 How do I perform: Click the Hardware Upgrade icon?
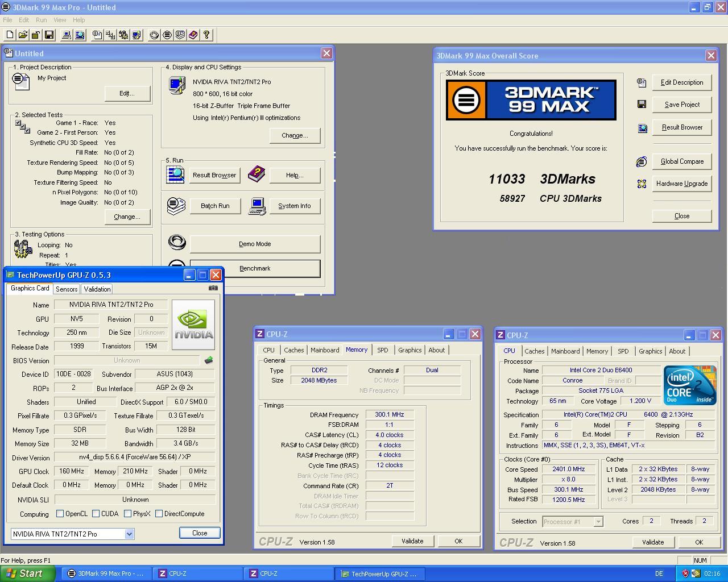click(642, 184)
